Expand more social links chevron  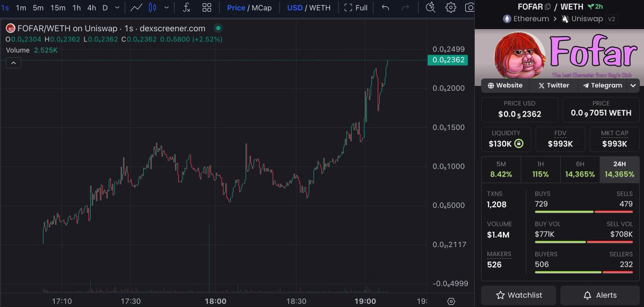click(x=633, y=85)
